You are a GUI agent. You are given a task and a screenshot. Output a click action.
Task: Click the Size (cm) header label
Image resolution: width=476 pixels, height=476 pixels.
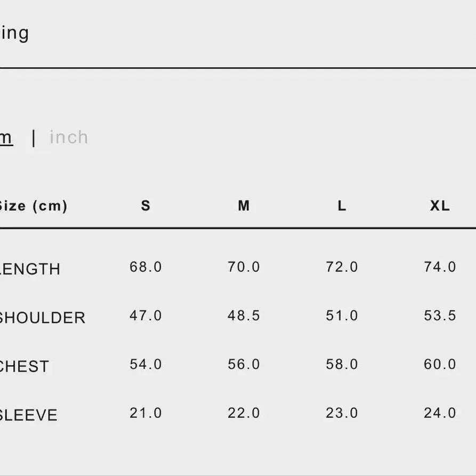pyautogui.click(x=33, y=206)
